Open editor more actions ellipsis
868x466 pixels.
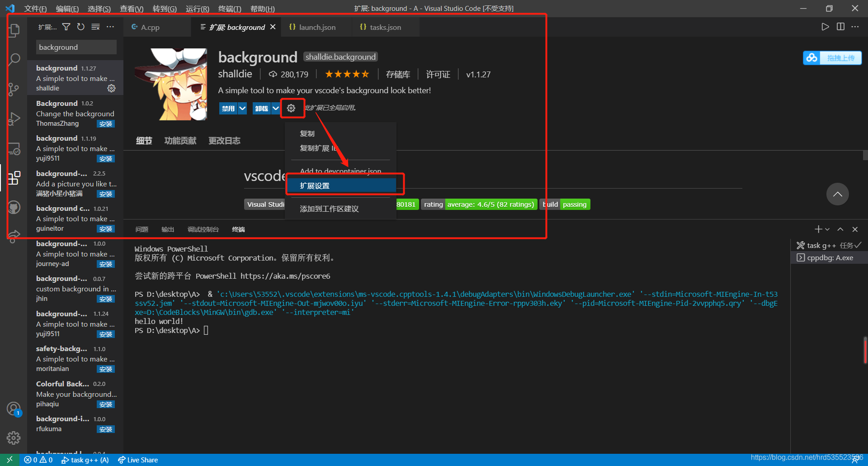(x=855, y=27)
